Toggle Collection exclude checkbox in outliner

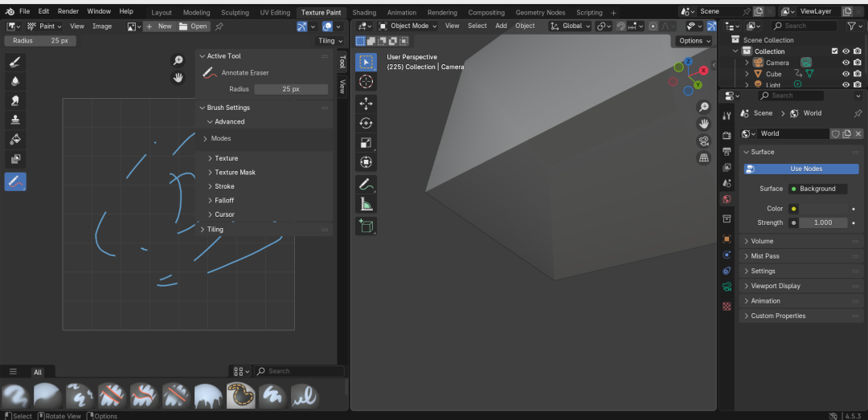tap(835, 51)
